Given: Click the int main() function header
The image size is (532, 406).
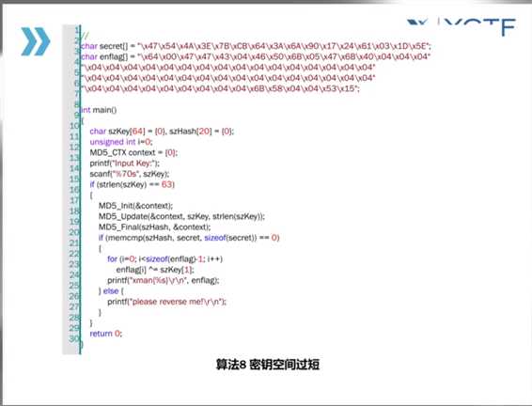Looking at the screenshot, I should pyautogui.click(x=99, y=110).
